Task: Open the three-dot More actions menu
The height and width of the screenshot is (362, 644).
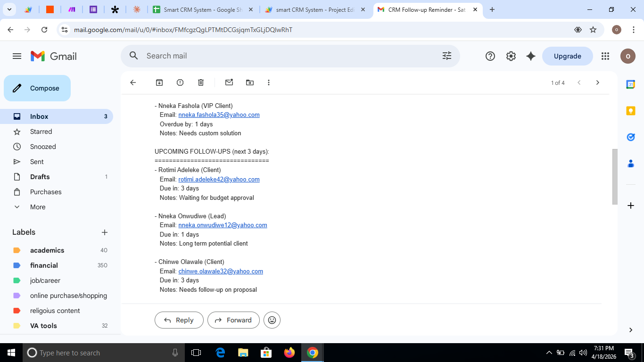Action: (x=269, y=82)
